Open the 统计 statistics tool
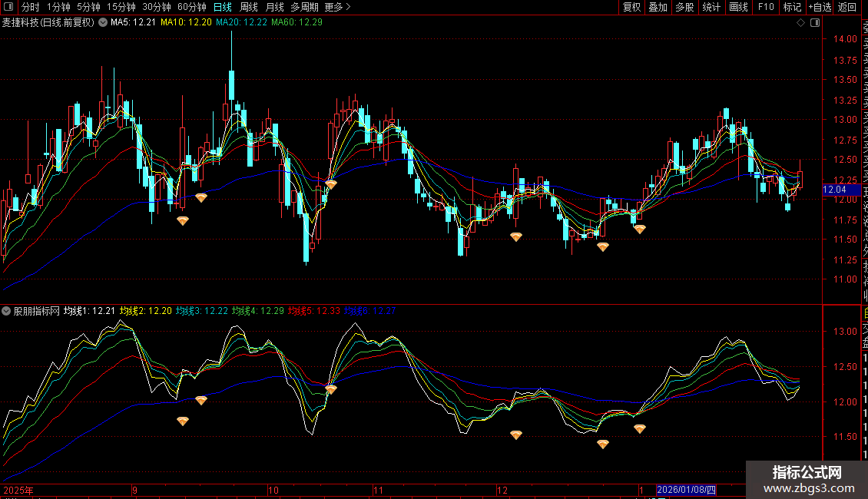 711,7
